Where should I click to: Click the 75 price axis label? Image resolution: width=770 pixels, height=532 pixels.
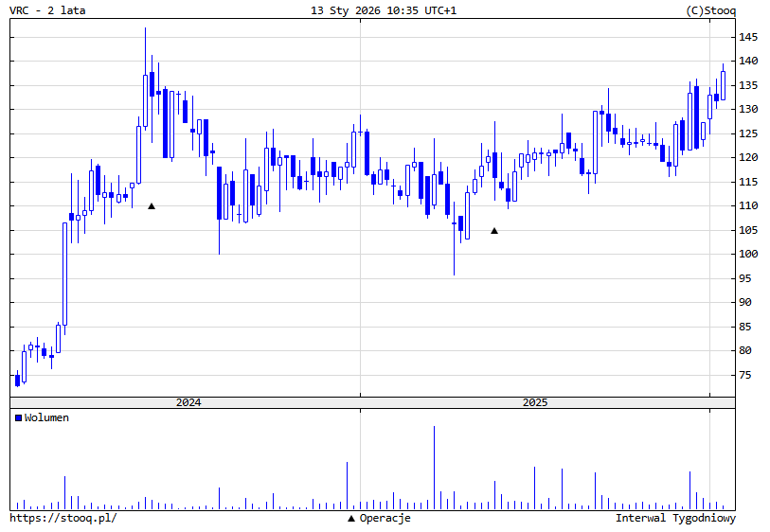[749, 375]
